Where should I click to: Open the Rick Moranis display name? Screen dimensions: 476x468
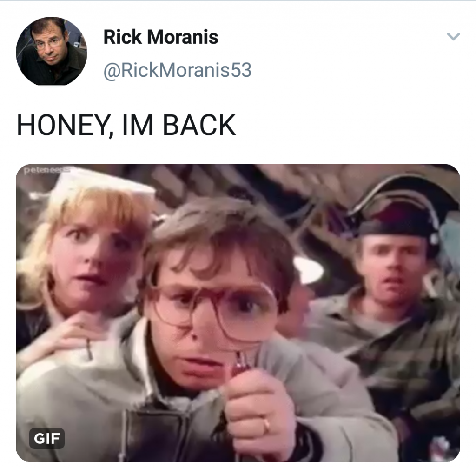pyautogui.click(x=161, y=37)
